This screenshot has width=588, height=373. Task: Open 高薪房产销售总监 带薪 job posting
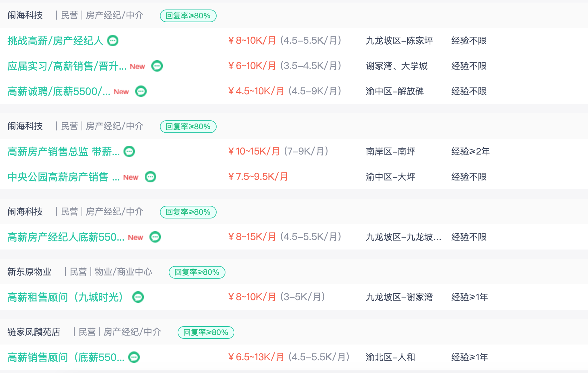click(64, 151)
